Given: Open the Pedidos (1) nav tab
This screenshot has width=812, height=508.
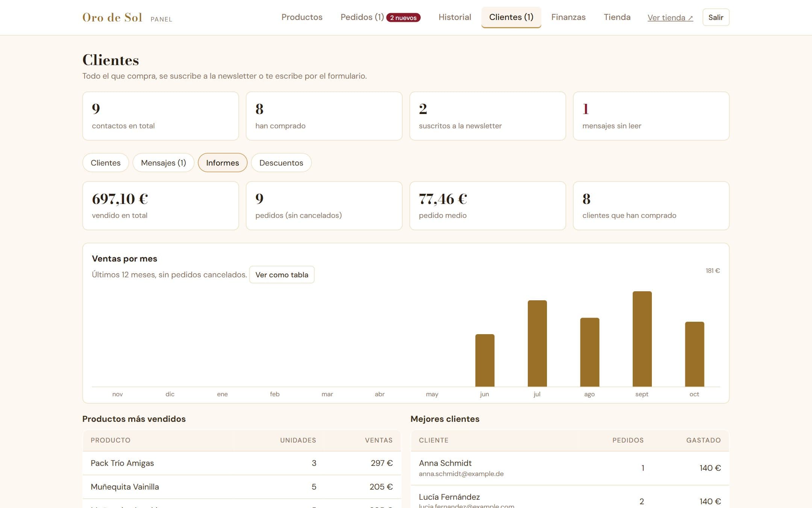Looking at the screenshot, I should [x=362, y=17].
